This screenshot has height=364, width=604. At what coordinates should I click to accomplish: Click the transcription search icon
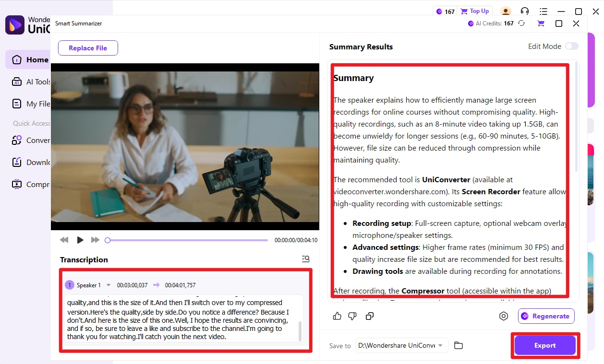(306, 258)
